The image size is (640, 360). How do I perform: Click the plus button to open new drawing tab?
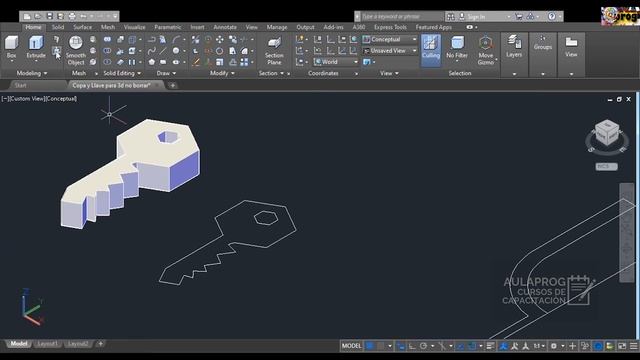173,85
